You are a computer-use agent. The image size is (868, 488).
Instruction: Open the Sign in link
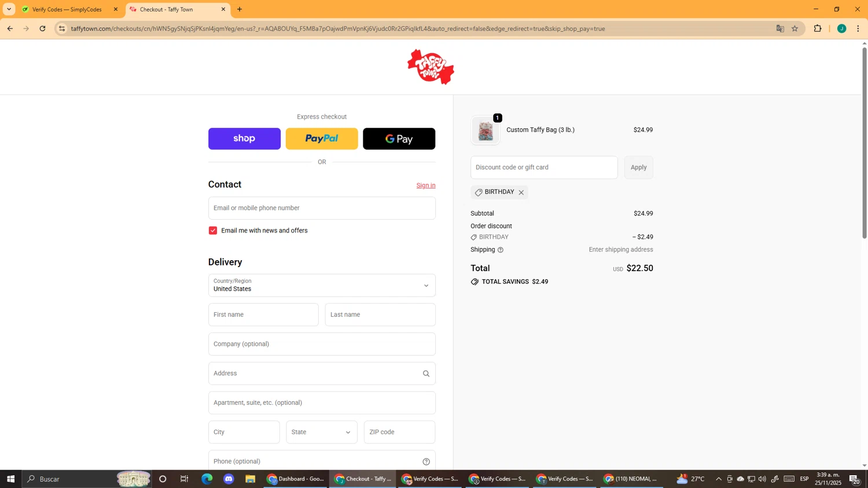426,186
